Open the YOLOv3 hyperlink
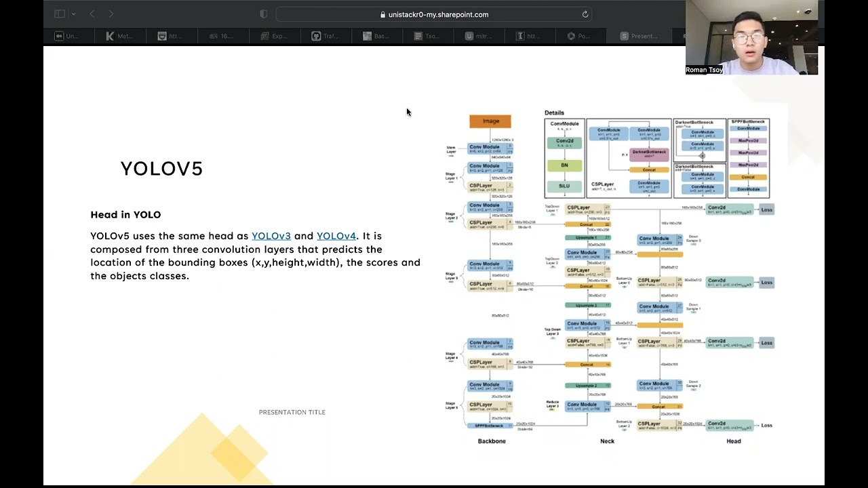868x488 pixels. point(271,236)
